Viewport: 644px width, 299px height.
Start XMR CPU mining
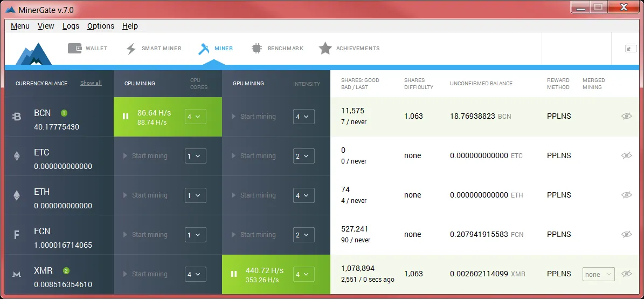click(x=146, y=274)
